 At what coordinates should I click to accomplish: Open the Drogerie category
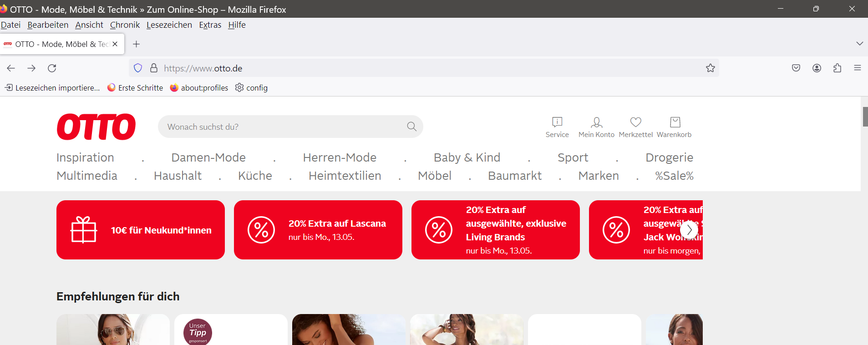670,157
